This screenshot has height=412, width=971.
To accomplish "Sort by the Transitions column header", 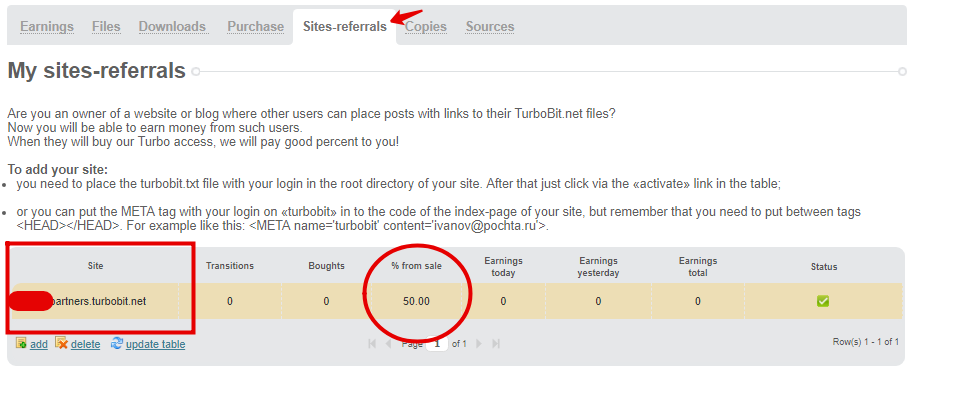I will (x=230, y=266).
